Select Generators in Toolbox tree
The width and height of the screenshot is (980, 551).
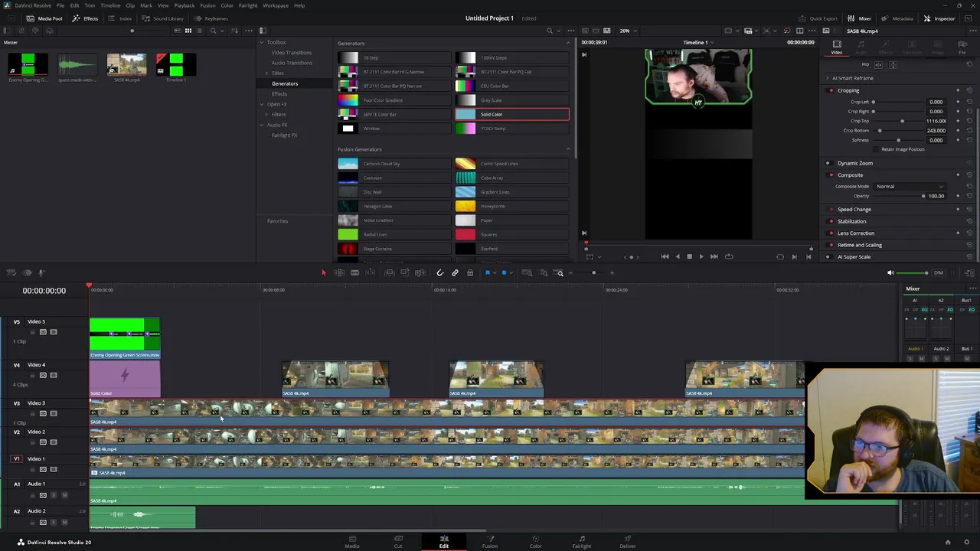(284, 83)
